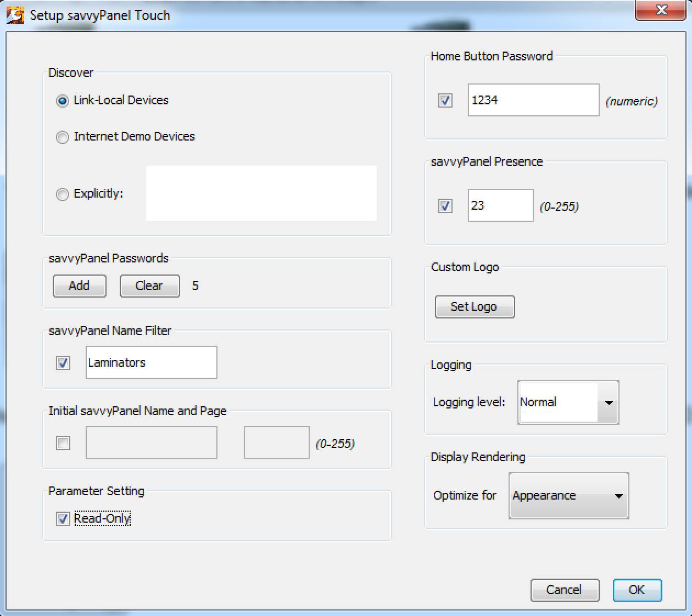Click the Optimize for label

click(x=465, y=496)
